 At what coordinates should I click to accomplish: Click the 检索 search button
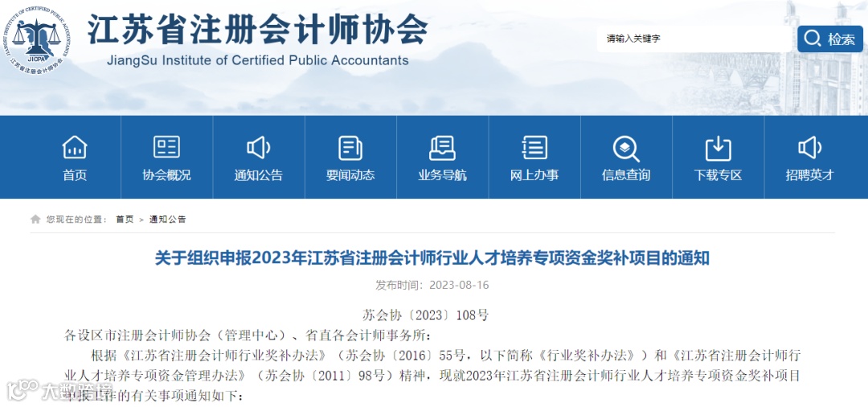[x=829, y=39]
